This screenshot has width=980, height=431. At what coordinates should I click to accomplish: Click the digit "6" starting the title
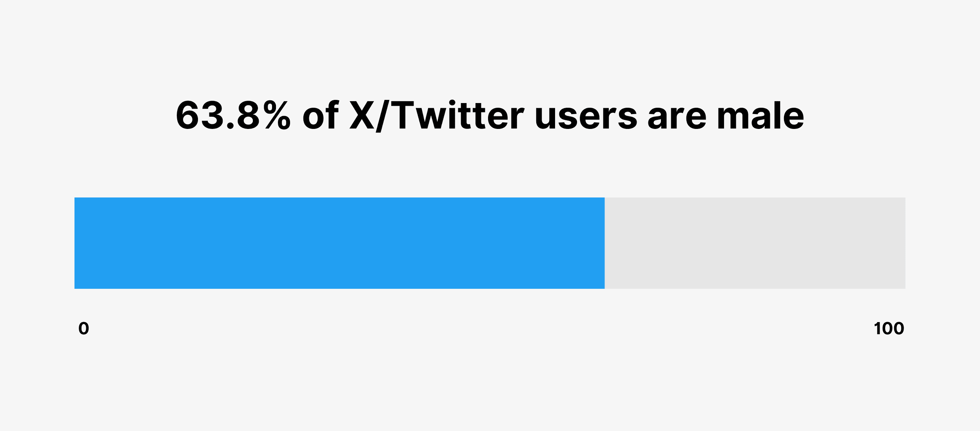click(x=187, y=116)
